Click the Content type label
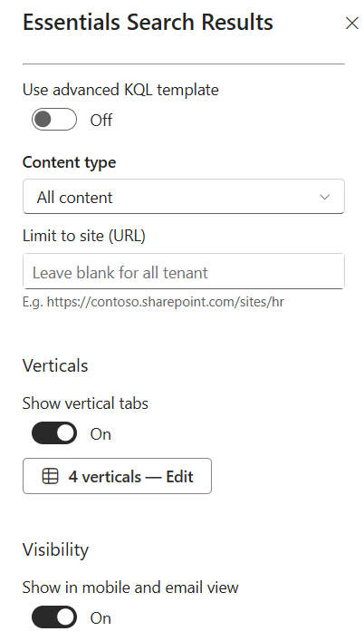This screenshot has height=641, width=364. 70,162
